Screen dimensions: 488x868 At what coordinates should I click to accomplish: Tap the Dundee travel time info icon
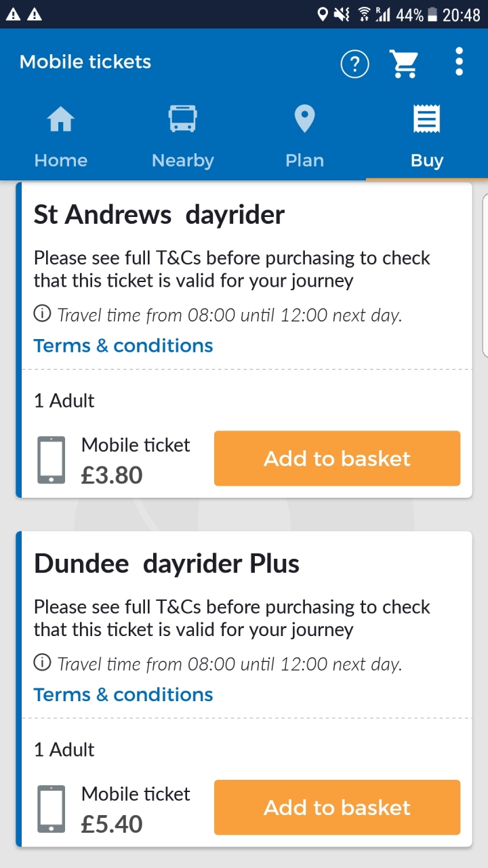pyautogui.click(x=43, y=663)
